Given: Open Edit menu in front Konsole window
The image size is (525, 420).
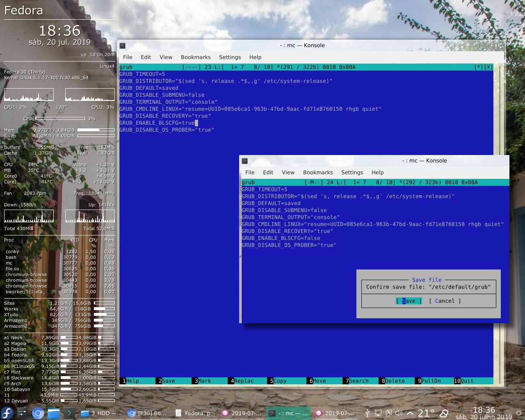Looking at the screenshot, I should click(x=268, y=172).
